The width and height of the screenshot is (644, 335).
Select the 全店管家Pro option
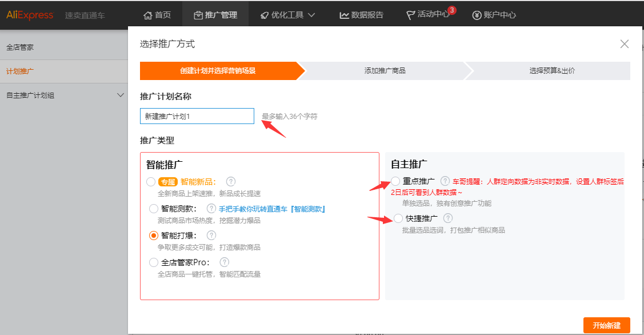pos(153,261)
